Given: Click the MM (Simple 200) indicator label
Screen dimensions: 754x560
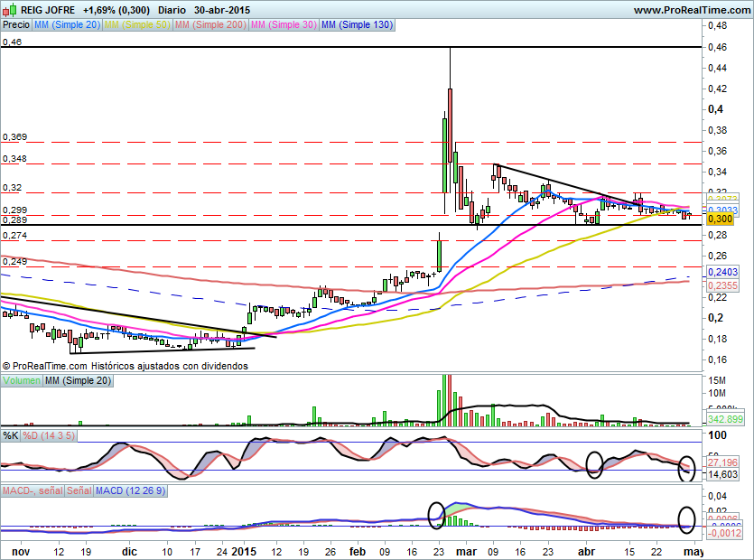Looking at the screenshot, I should point(209,25).
